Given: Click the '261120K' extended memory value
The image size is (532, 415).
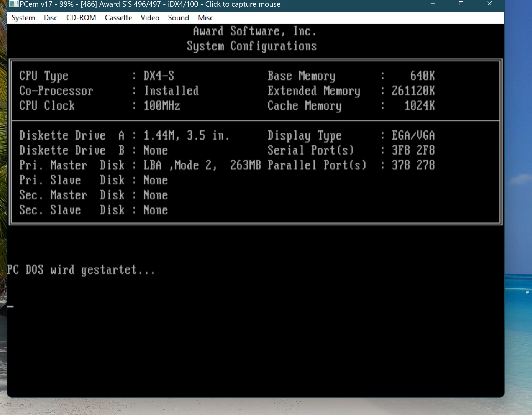Looking at the screenshot, I should [x=413, y=91].
